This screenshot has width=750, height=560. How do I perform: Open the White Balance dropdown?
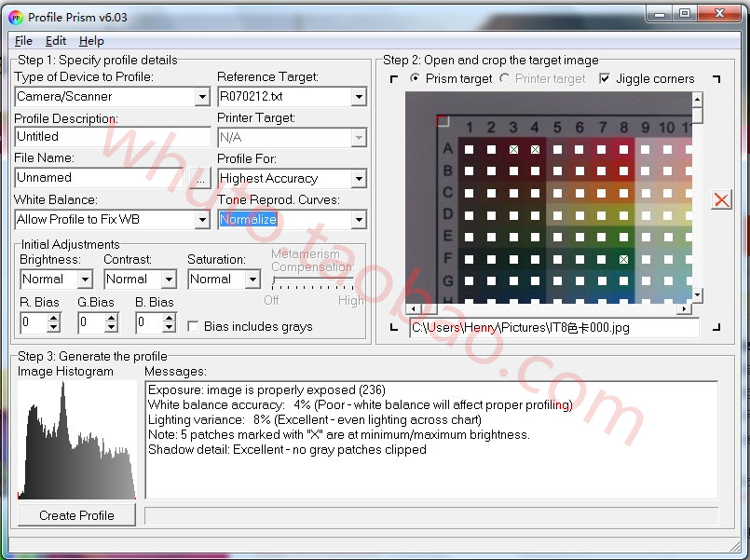202,220
